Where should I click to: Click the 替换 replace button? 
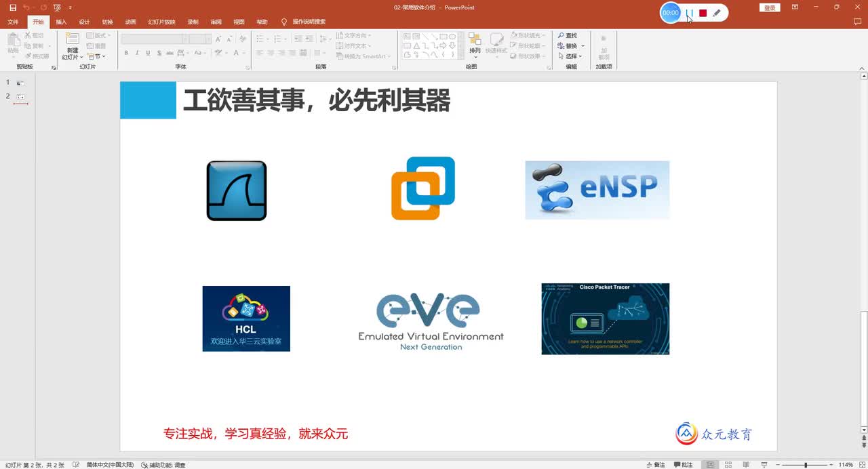[570, 46]
